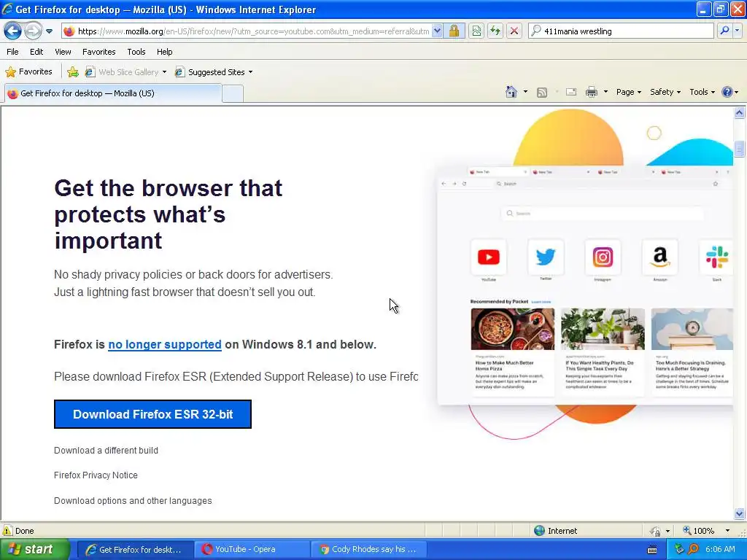The height and width of the screenshot is (560, 747).
Task: Open a new blank tab
Action: [233, 94]
